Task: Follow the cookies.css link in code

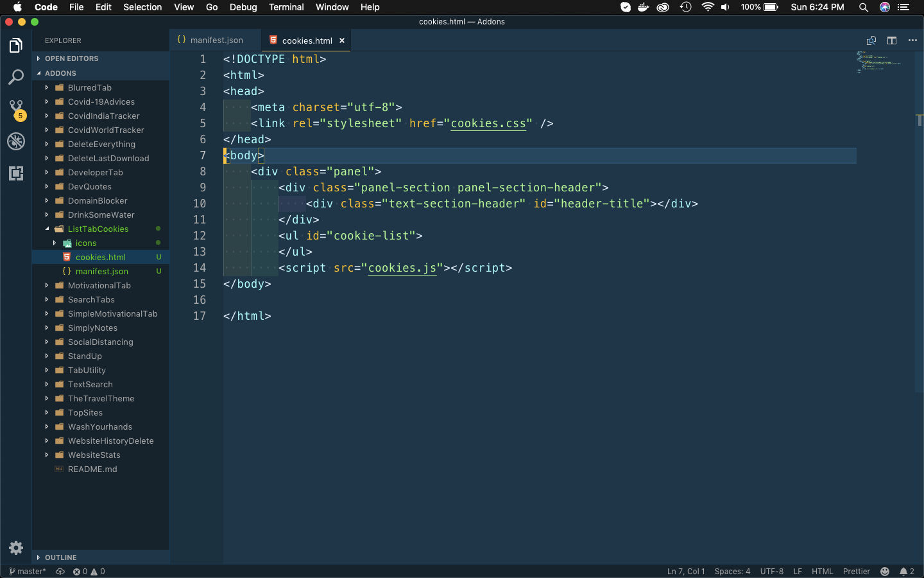Action: tap(488, 123)
